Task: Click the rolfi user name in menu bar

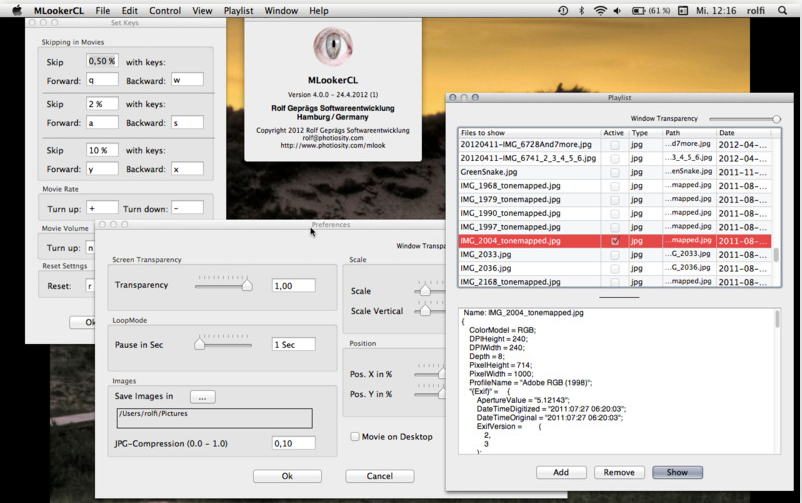Action: tap(755, 10)
